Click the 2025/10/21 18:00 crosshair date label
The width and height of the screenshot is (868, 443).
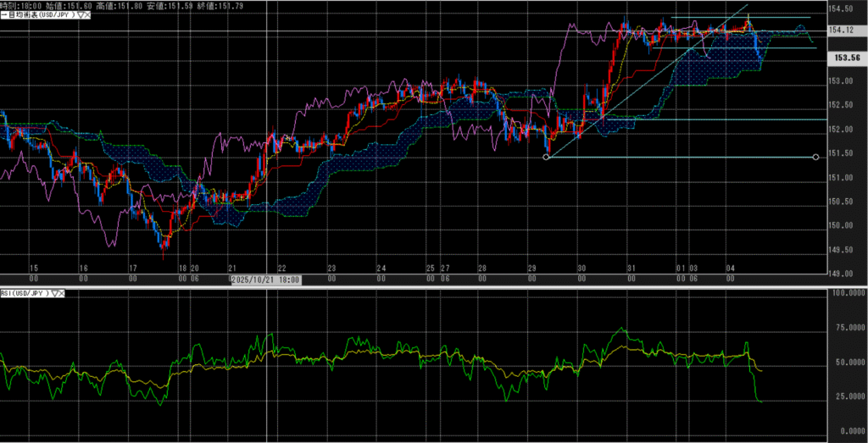265,278
